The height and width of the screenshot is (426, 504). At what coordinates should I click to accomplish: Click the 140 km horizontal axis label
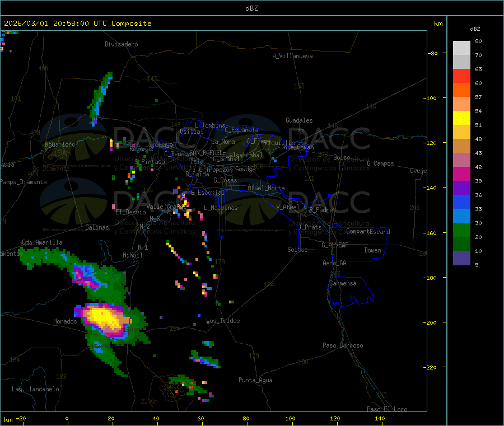coord(380,418)
